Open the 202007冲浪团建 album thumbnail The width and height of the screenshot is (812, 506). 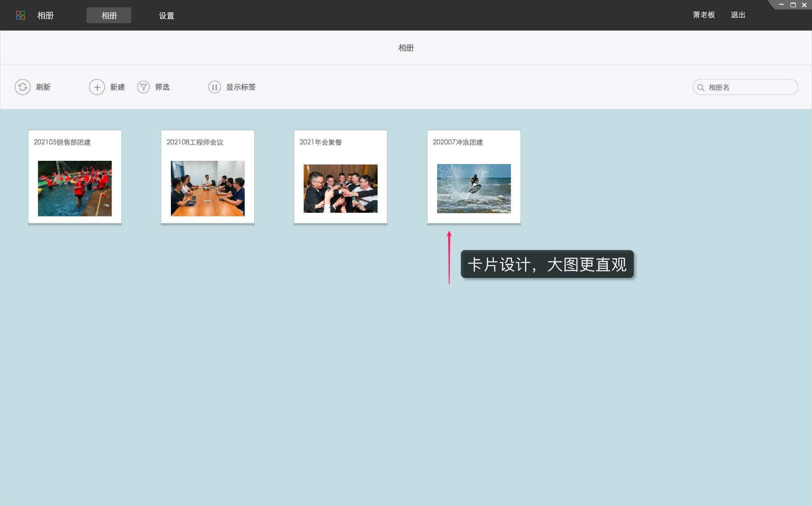[474, 188]
